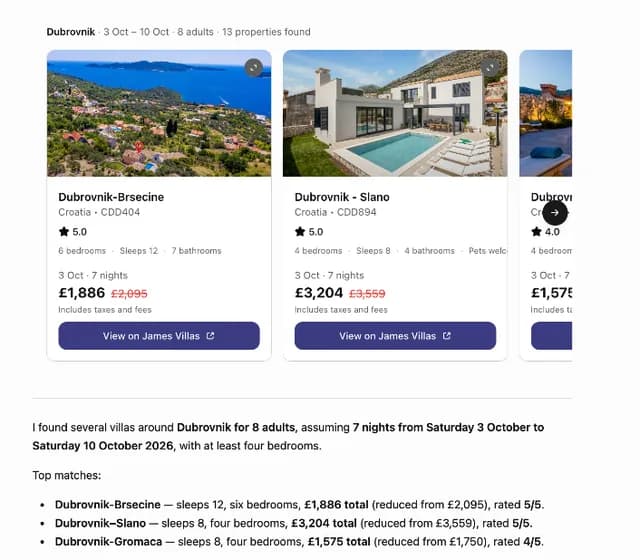View Dubrovnik - Slano on James Villas

coord(395,336)
